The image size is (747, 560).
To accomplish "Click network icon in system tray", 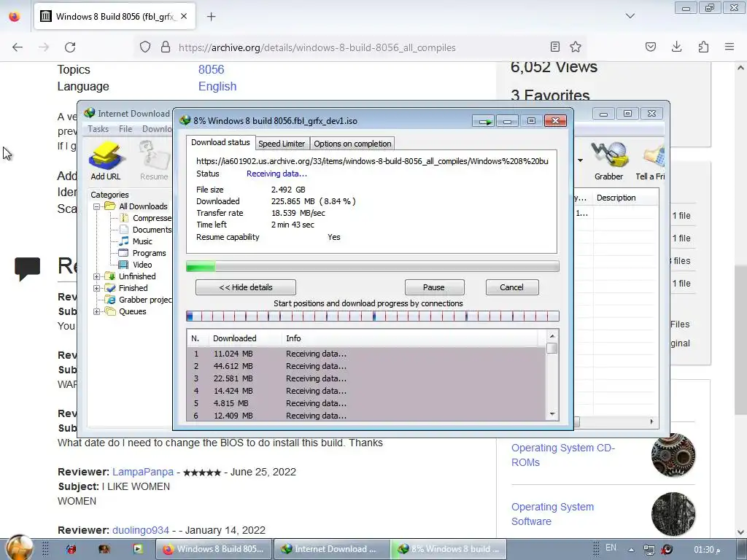I will click(649, 550).
